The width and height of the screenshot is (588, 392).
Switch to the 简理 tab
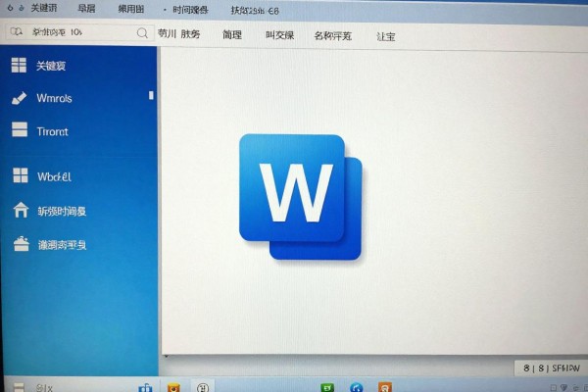click(232, 35)
